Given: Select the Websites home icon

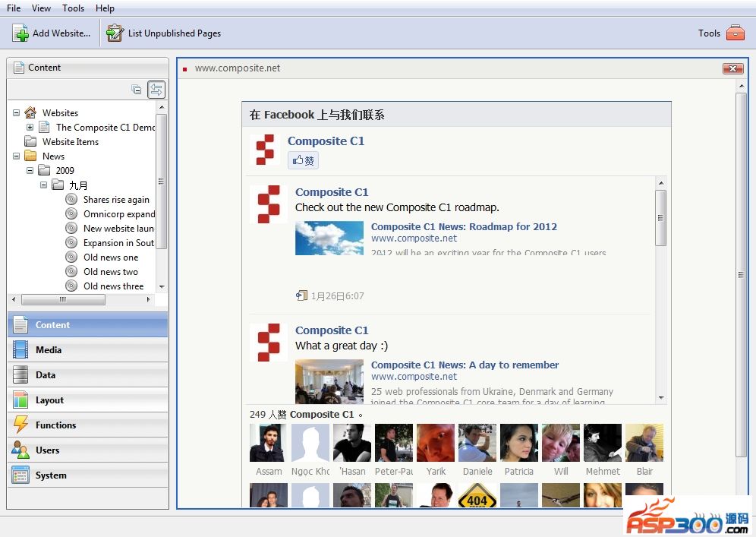Looking at the screenshot, I should (30, 112).
